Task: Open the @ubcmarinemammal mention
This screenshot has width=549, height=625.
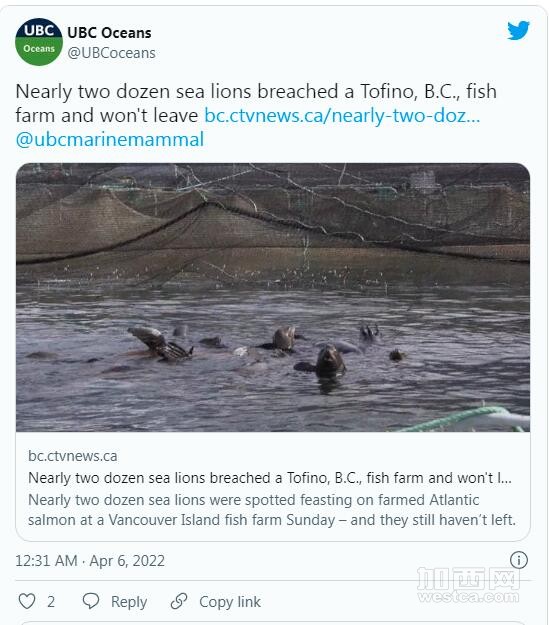Action: [110, 140]
